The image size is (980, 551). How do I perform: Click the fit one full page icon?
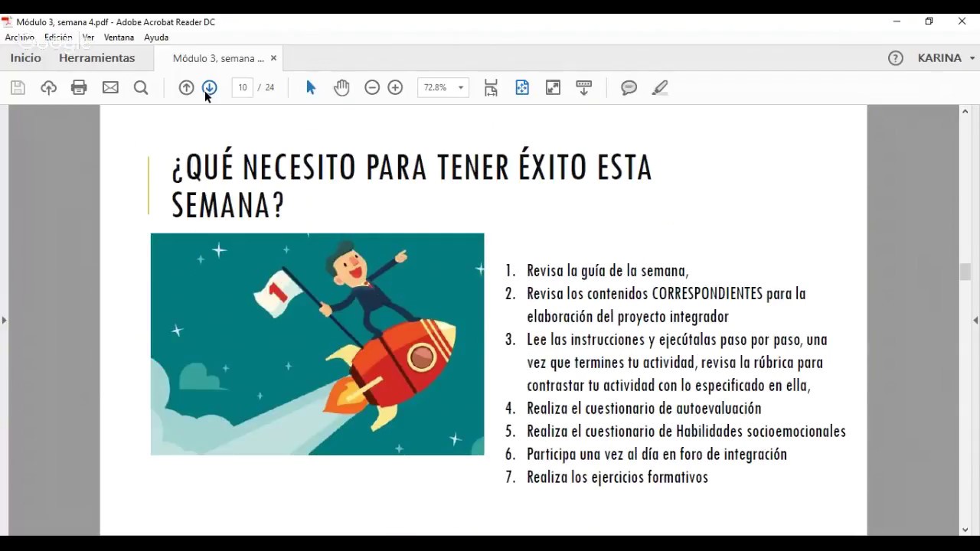pos(522,88)
